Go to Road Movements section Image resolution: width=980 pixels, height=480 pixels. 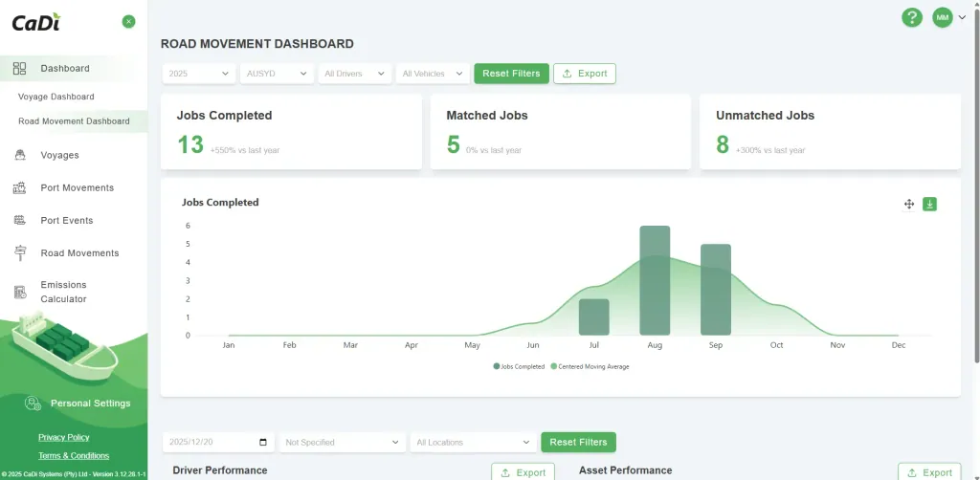[x=80, y=252]
